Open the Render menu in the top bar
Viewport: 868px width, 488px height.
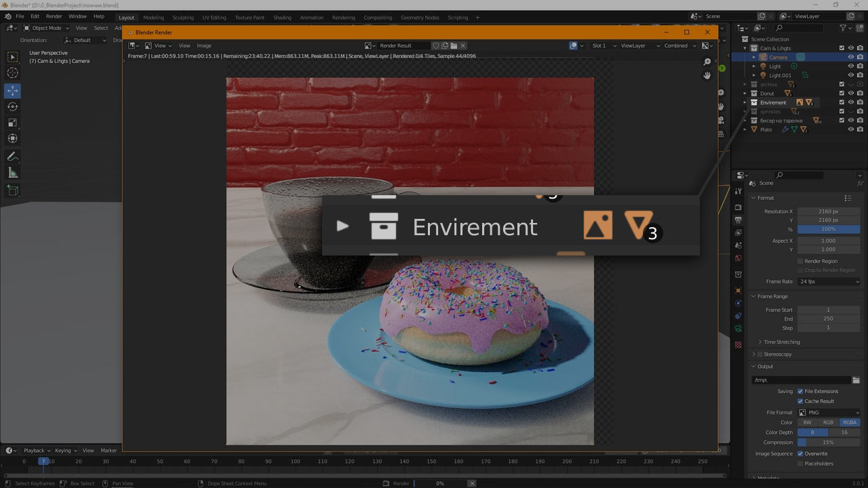pyautogui.click(x=54, y=16)
